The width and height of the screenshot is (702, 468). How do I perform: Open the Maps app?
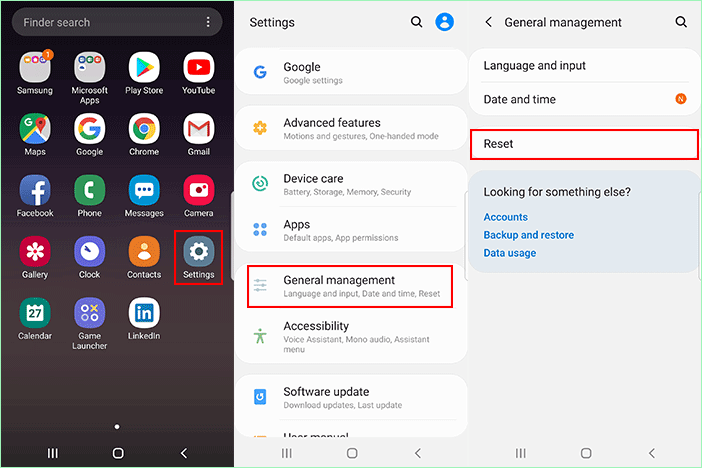[35, 129]
